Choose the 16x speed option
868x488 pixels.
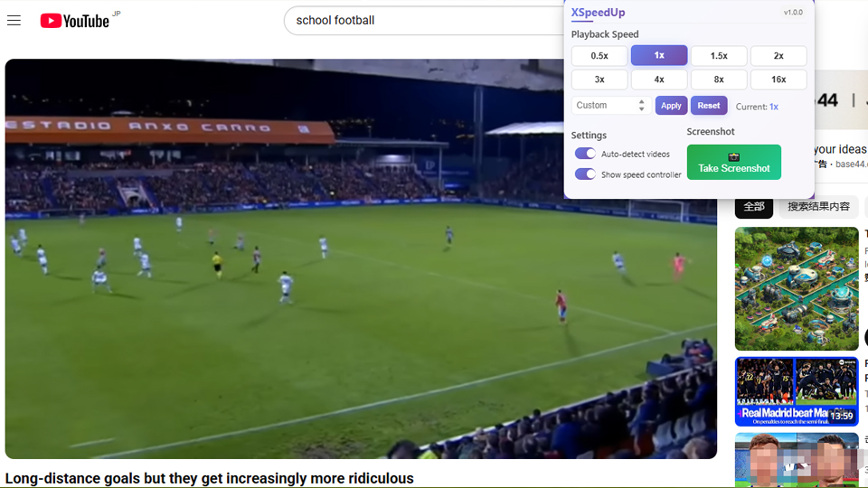[778, 80]
